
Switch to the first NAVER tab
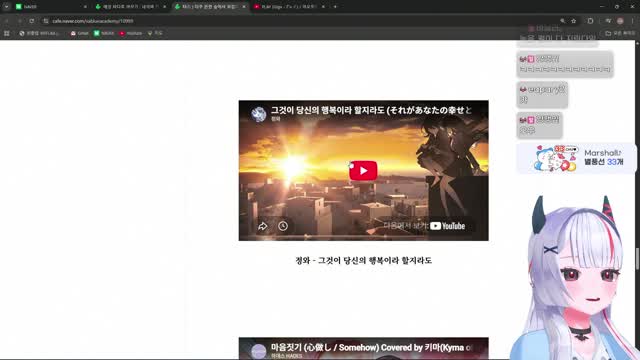click(50, 7)
